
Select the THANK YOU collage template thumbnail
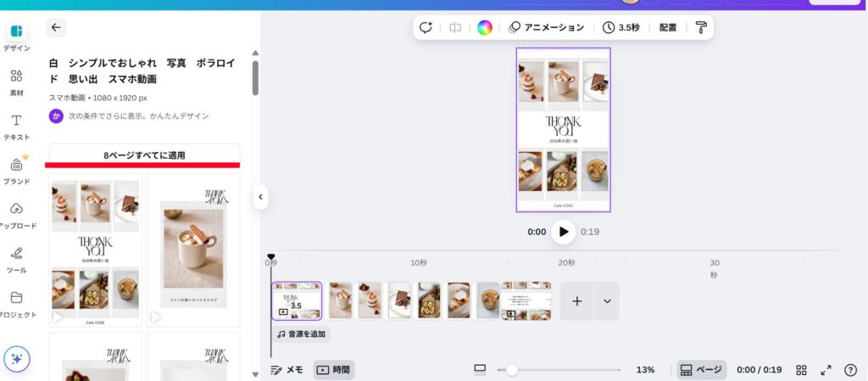pyautogui.click(x=95, y=250)
